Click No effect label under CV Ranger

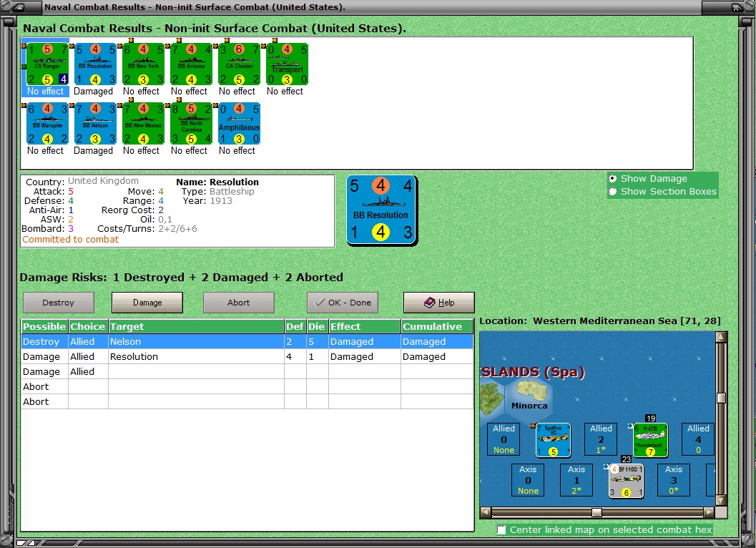tap(45, 91)
